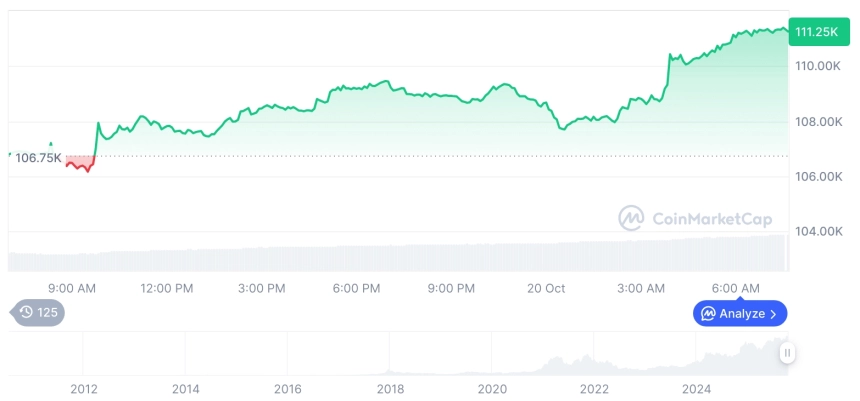The height and width of the screenshot is (401, 860).
Task: Select 2024 on the history timeline
Action: coord(697,388)
